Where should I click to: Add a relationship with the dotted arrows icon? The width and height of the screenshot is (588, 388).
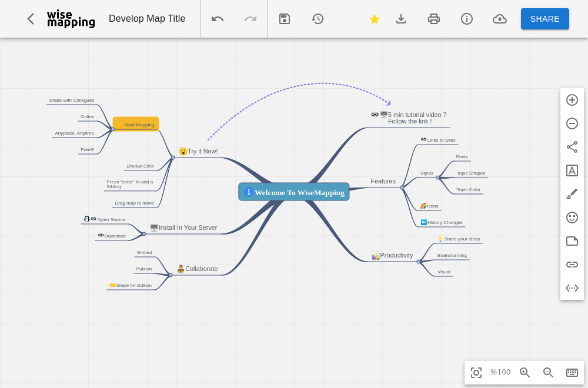click(x=572, y=288)
